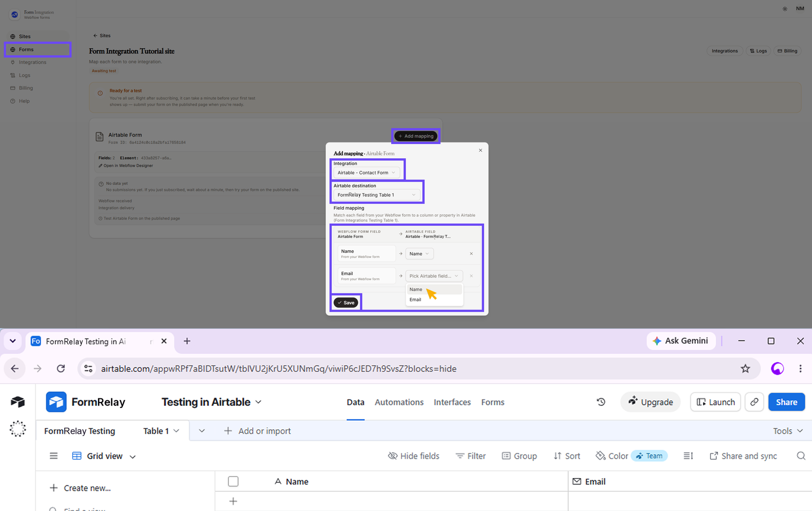The image size is (812, 511).
Task: Close the FormRelay Testing browser tab
Action: pyautogui.click(x=164, y=341)
